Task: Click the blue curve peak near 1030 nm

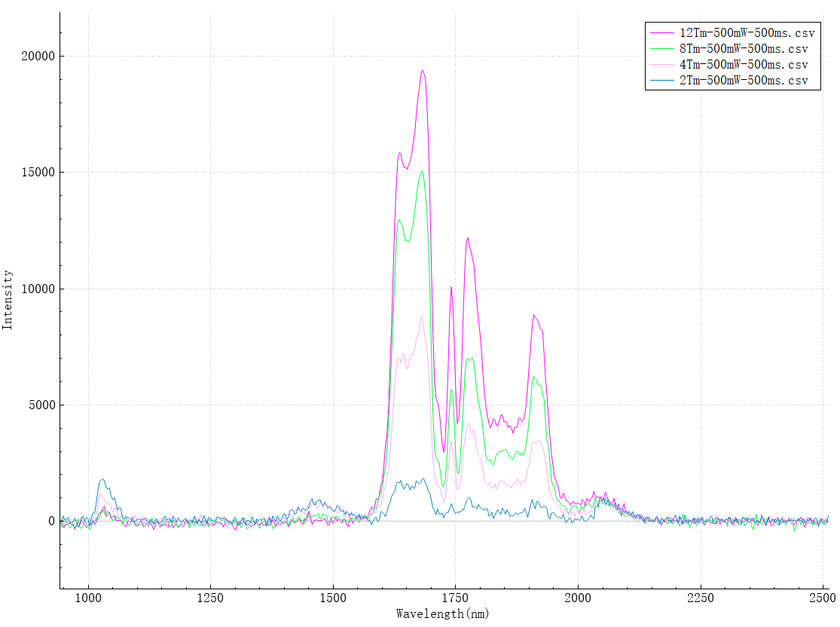Action: click(102, 479)
